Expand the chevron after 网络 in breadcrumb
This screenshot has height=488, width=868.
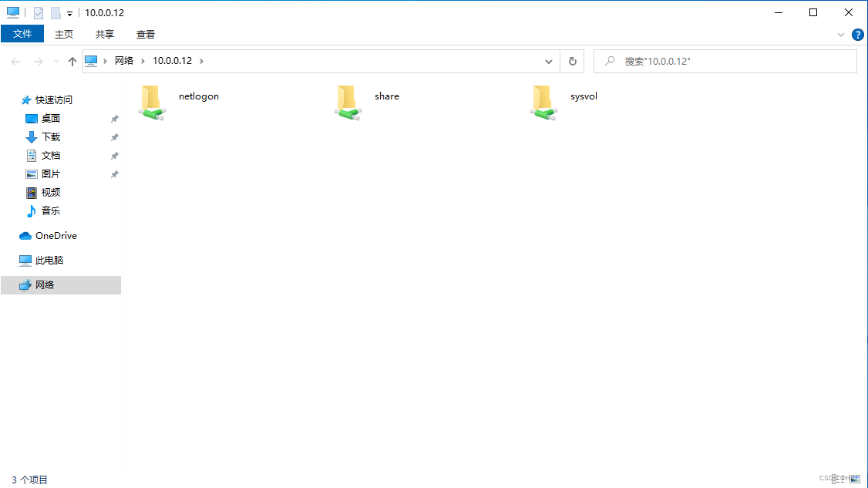point(143,61)
